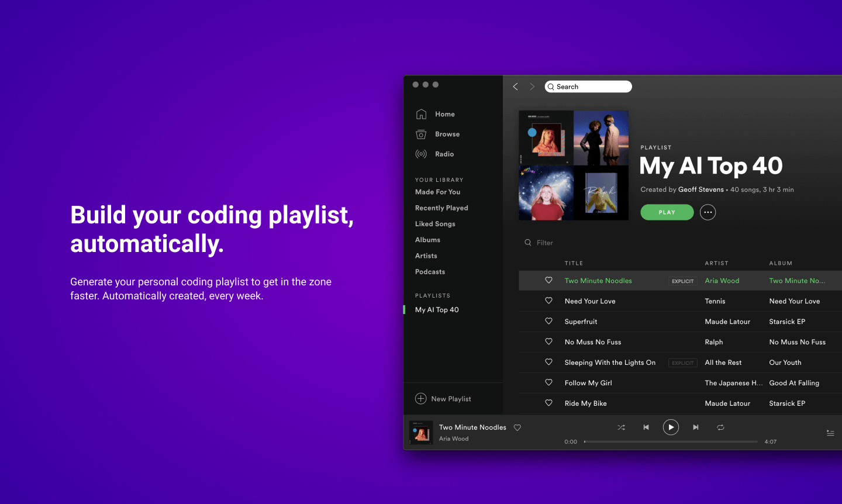Click the playback progress bar
Image resolution: width=842 pixels, height=504 pixels.
(671, 441)
